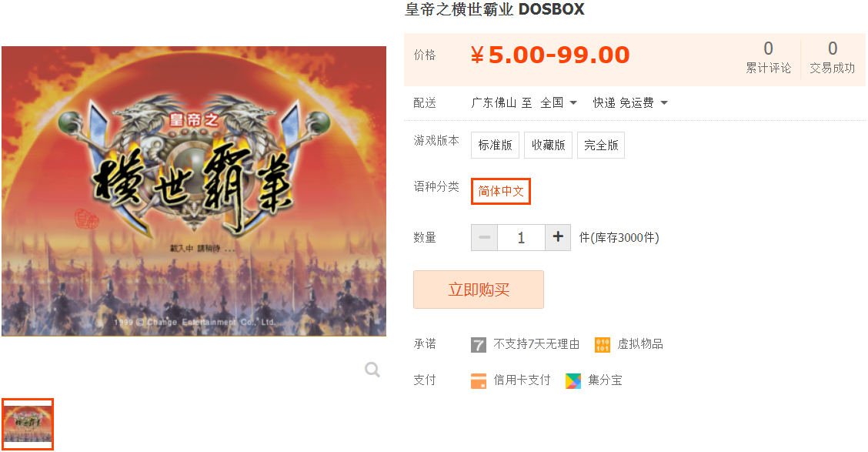Click the 集分宝 colorful icon
868x452 pixels.
pyautogui.click(x=573, y=380)
